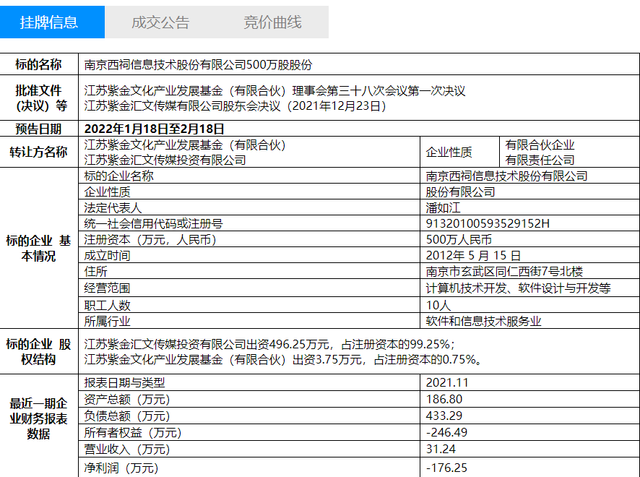Select the revenue value 31.24
Viewport: 640px width, 477px height.
tap(441, 449)
